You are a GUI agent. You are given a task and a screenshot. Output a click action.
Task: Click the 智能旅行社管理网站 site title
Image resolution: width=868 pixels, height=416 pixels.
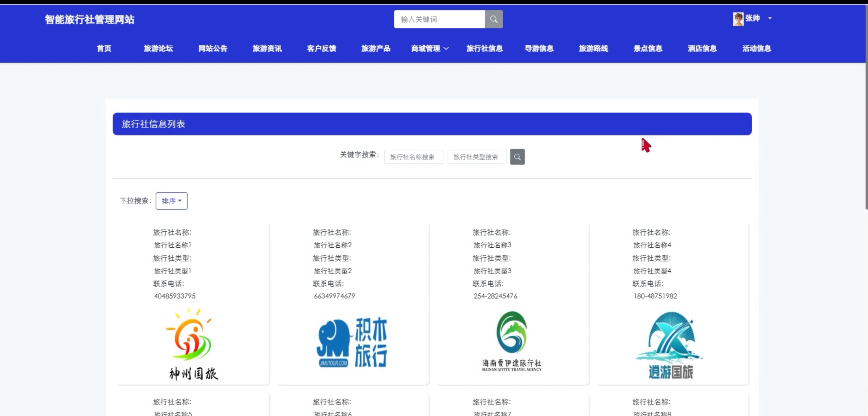coord(89,20)
